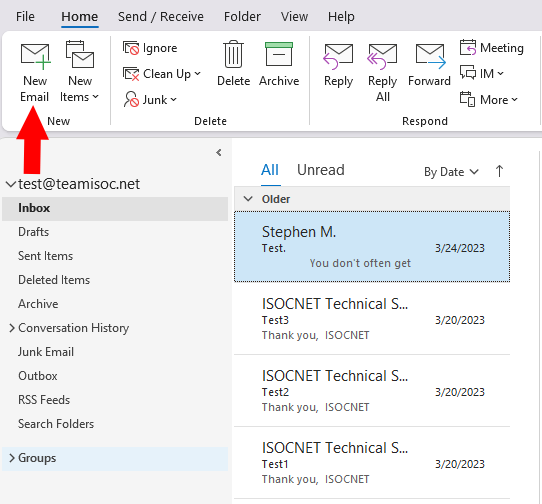
Task: Switch to the Send / Receive tab
Action: coord(161,17)
